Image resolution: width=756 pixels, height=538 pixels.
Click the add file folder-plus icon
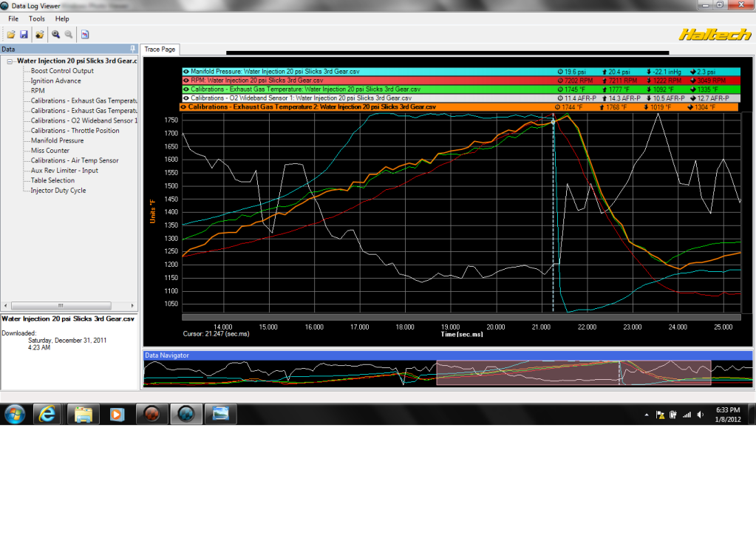(x=39, y=34)
